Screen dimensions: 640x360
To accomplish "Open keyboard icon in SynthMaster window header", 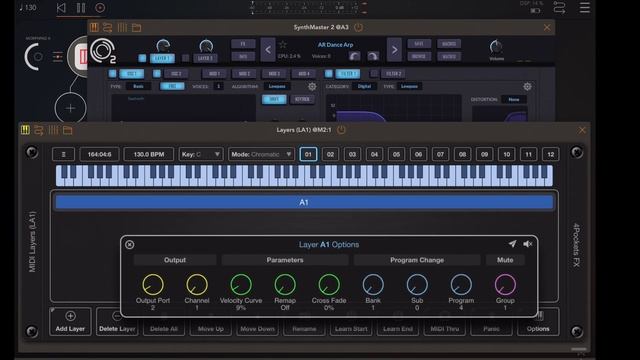I will (x=94, y=27).
